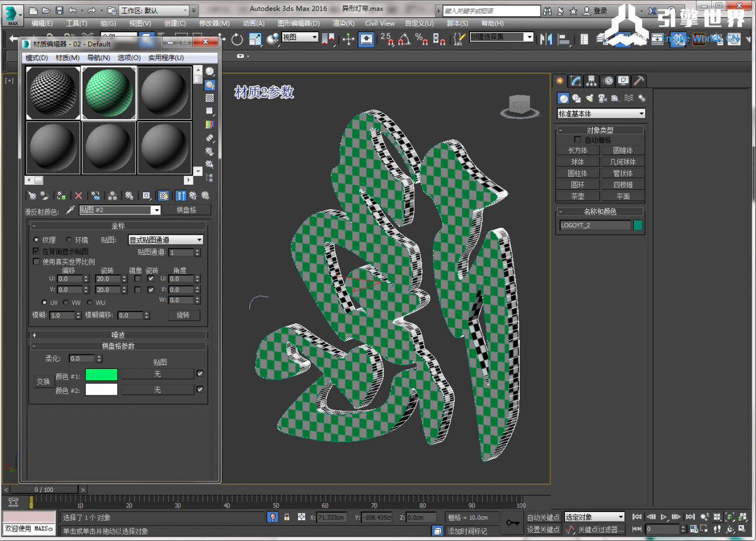Click the eyedropper pick material icon

[71, 210]
